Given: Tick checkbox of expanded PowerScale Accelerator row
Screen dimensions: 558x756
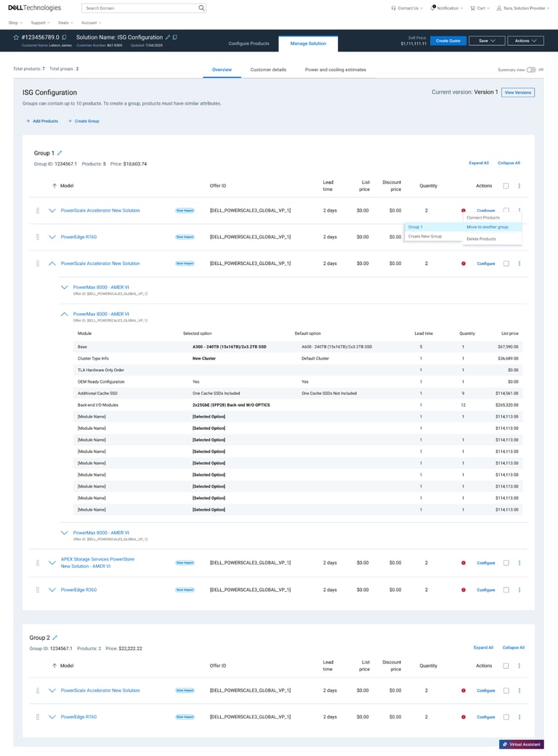Looking at the screenshot, I should coord(506,263).
